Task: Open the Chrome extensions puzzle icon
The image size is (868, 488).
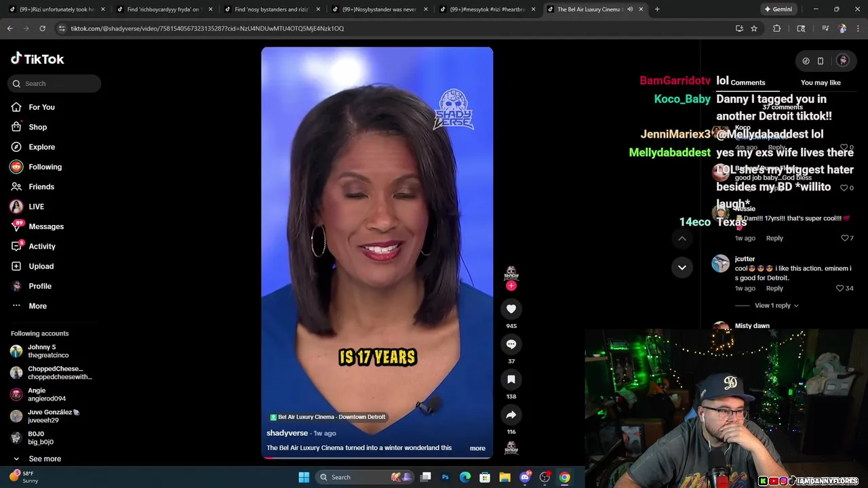Action: pos(777,28)
